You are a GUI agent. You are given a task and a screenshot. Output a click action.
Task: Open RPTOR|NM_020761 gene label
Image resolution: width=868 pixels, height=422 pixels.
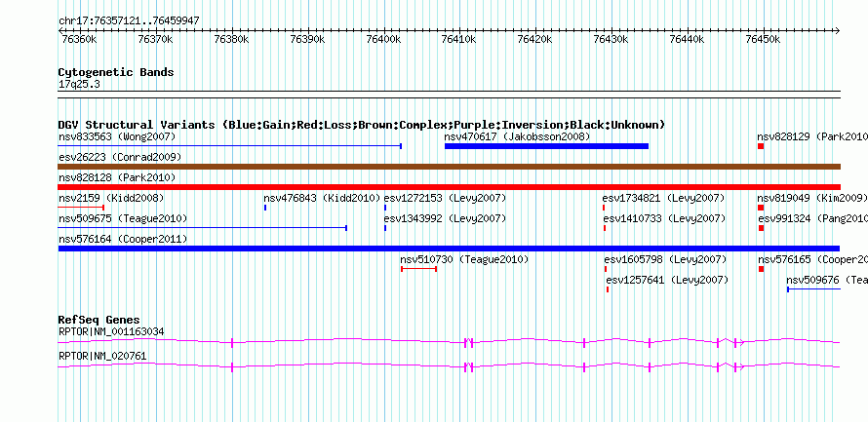coord(102,356)
